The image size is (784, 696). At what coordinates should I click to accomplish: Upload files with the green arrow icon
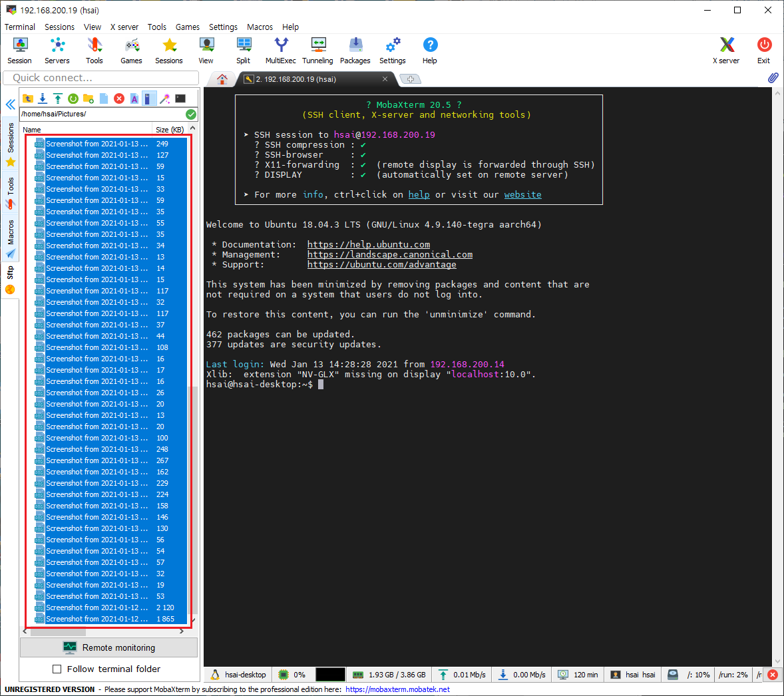(x=58, y=98)
